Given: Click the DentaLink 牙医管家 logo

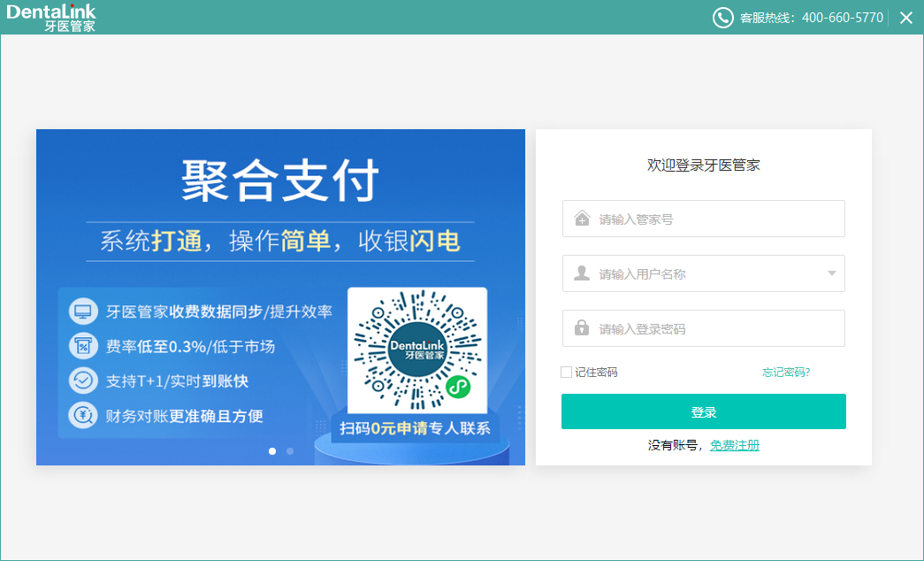Looking at the screenshot, I should click(x=51, y=18).
